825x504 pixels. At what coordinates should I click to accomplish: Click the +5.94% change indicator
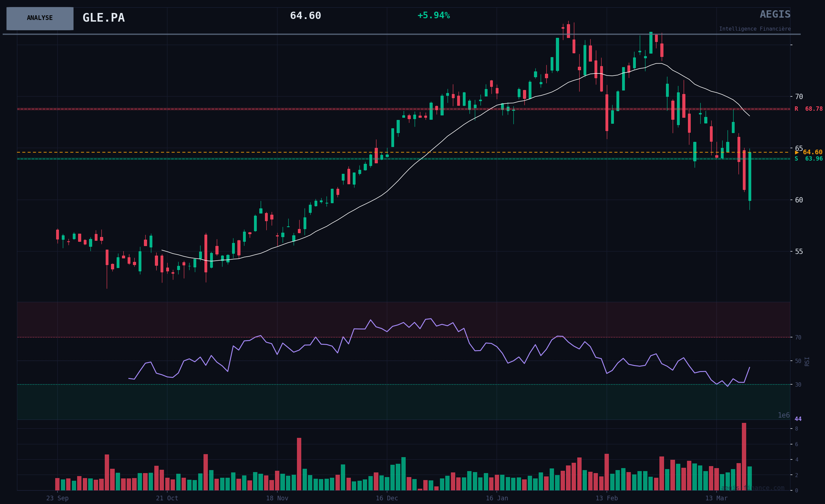click(x=433, y=15)
